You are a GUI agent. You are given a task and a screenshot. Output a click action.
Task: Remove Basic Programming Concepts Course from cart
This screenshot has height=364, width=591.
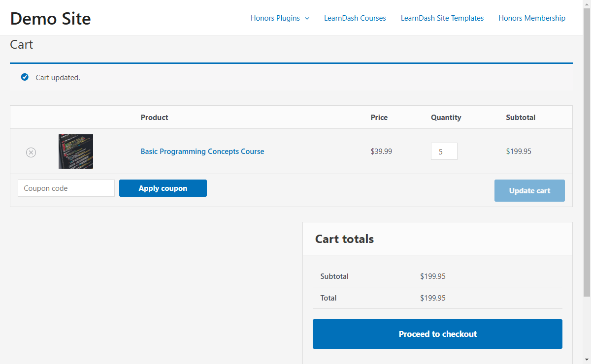click(x=31, y=152)
